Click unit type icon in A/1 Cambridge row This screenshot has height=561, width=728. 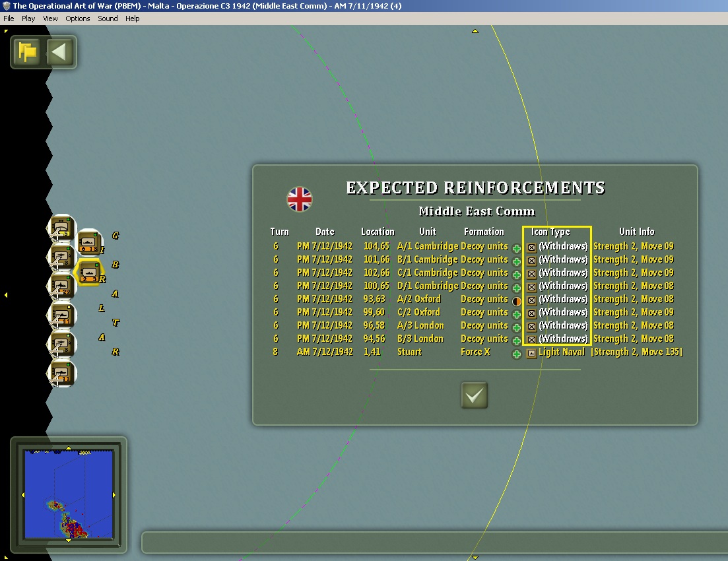coord(531,247)
